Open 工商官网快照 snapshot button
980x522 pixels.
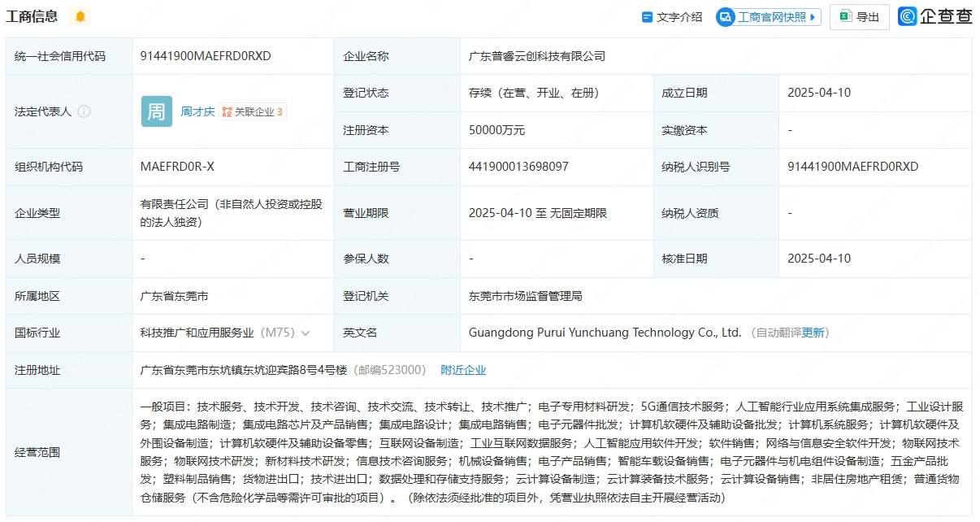tap(768, 17)
